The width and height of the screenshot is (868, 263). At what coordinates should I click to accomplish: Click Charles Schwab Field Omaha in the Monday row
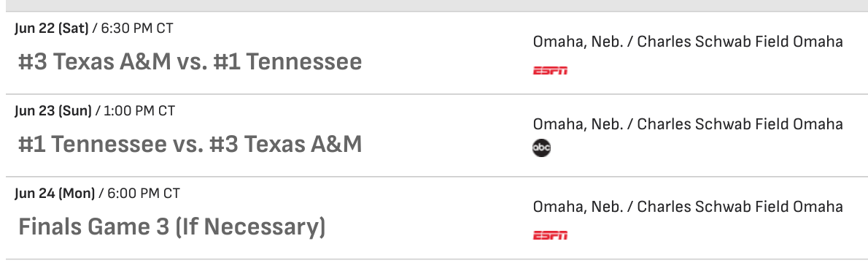(x=740, y=207)
